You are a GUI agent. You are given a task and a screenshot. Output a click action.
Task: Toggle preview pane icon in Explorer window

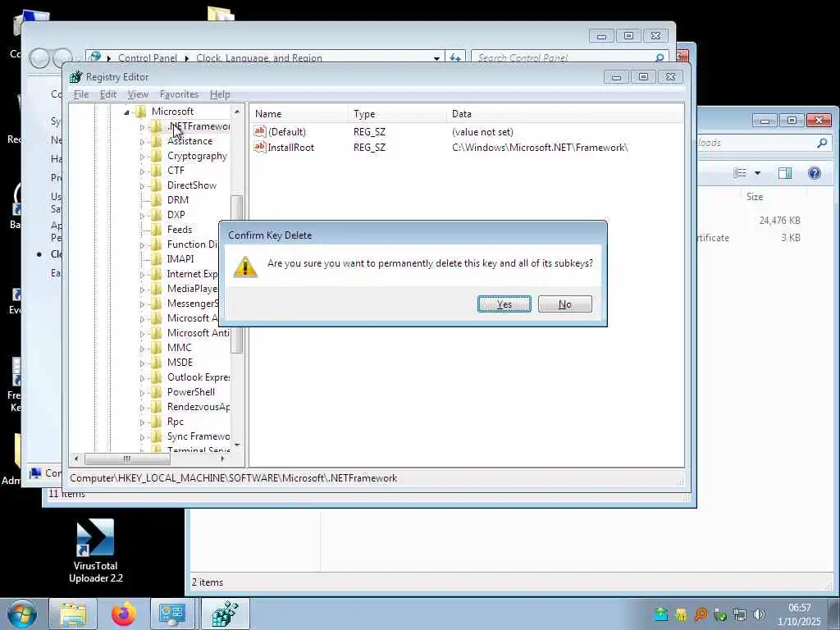coord(785,173)
